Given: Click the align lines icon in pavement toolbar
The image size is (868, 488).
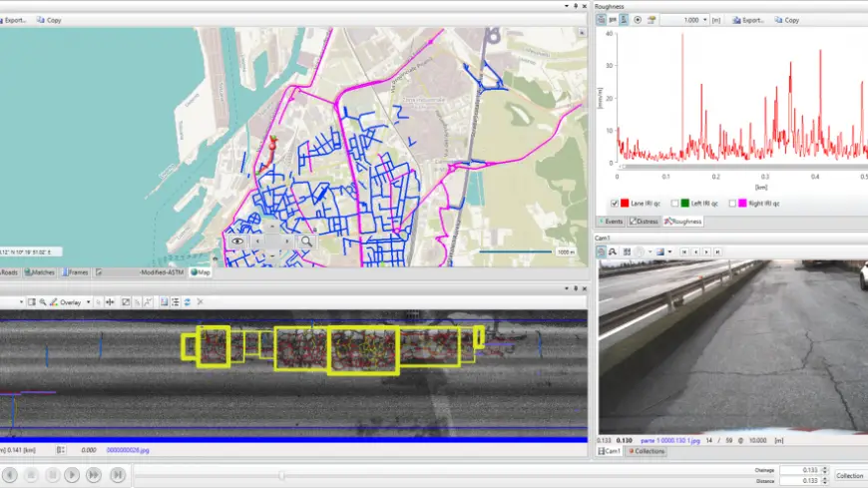Looking at the screenshot, I should pos(175,302).
